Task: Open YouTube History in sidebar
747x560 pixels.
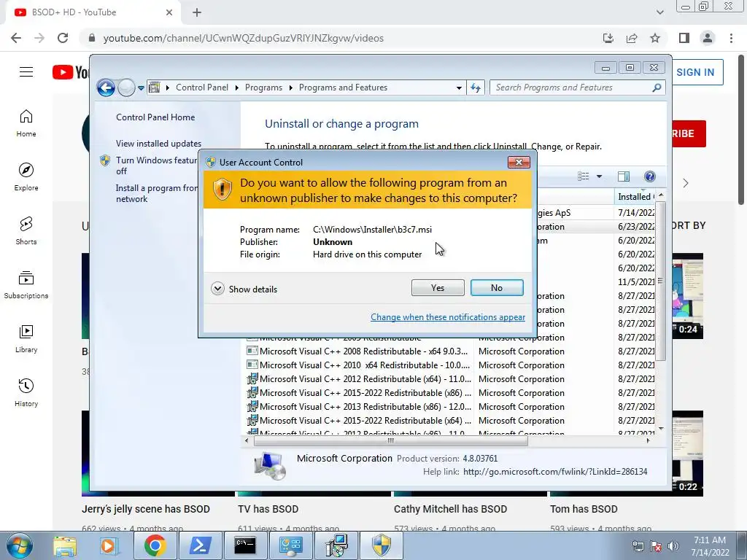Action: coord(26,392)
